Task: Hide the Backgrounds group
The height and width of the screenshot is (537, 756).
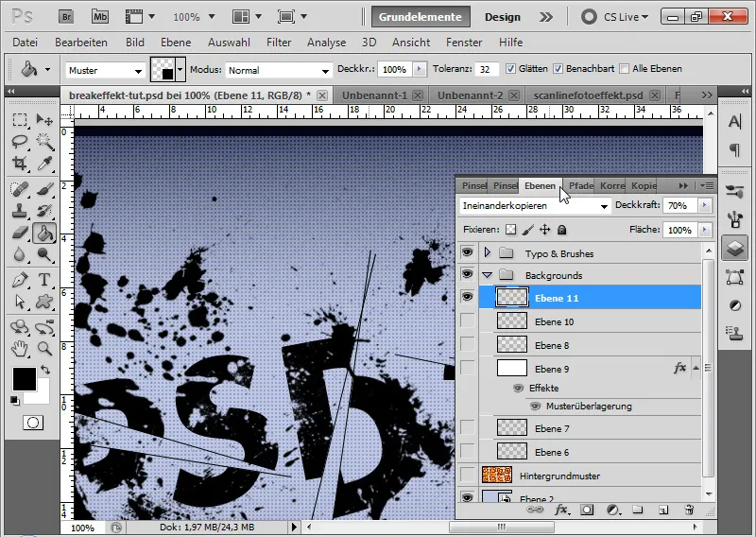Action: click(467, 274)
